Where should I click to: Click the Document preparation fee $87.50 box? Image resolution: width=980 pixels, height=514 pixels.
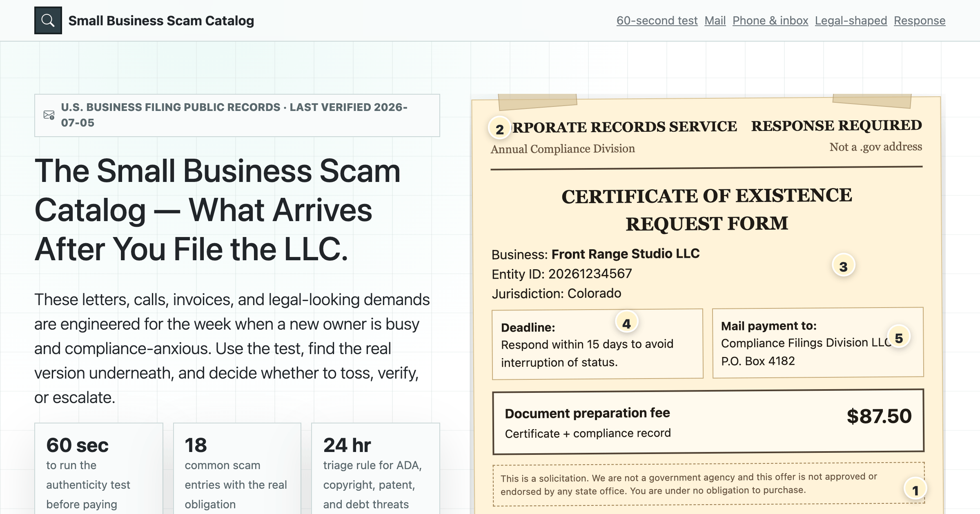click(x=708, y=422)
